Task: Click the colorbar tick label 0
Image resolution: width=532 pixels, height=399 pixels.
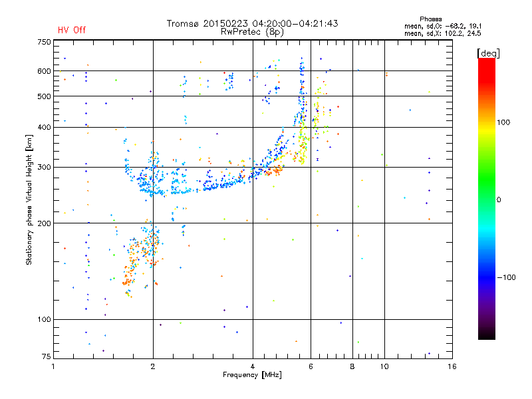Action: pyautogui.click(x=499, y=200)
